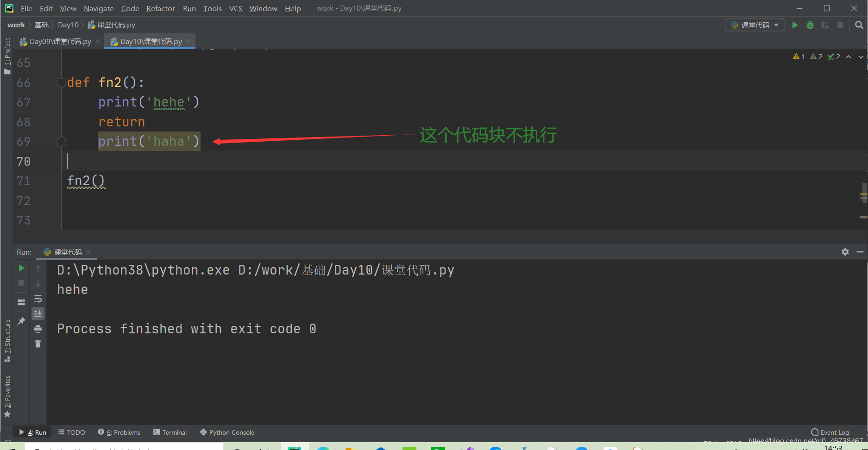Go to next highlighted error arrow

[861, 57]
